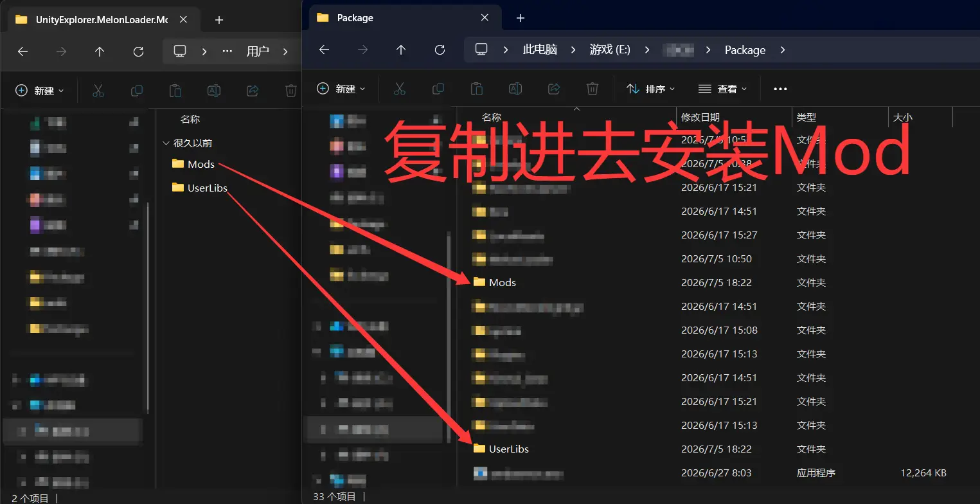Select UserLibs folder in Package window
980x504 pixels.
(501, 449)
